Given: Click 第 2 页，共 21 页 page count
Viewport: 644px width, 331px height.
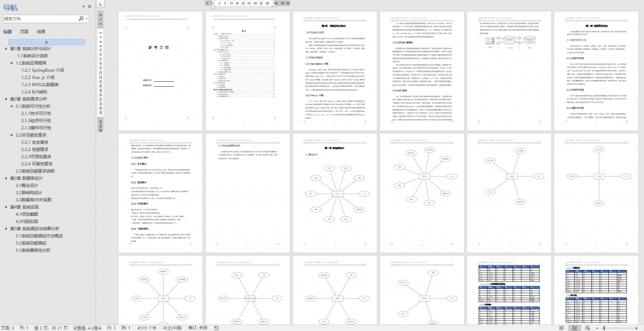Looking at the screenshot, I should click(51, 328).
